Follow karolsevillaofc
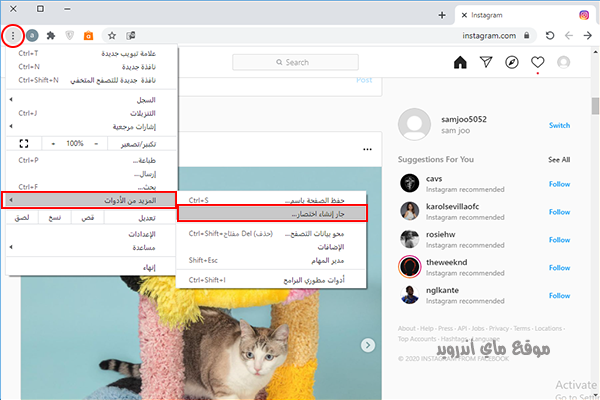 (x=559, y=212)
